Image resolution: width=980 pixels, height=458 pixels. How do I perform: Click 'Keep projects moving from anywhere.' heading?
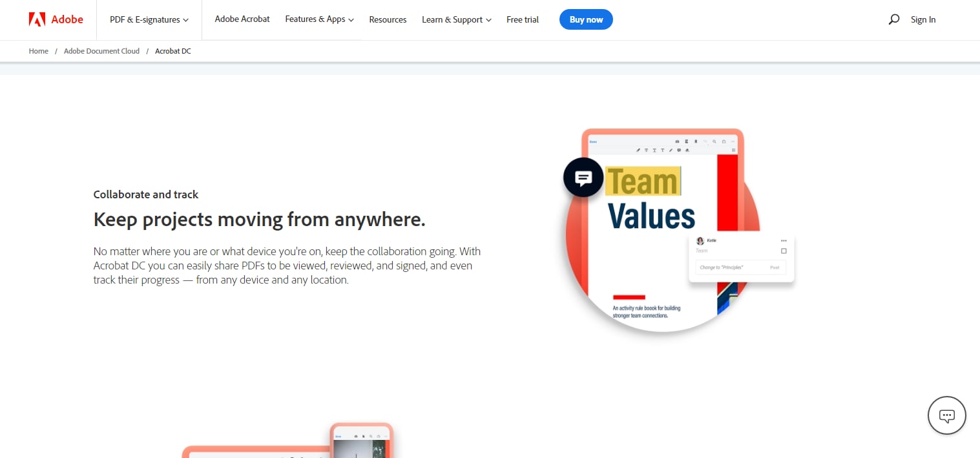[x=260, y=220]
